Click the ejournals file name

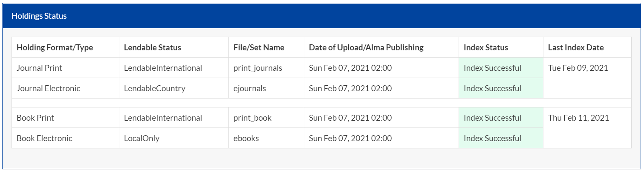coord(250,88)
